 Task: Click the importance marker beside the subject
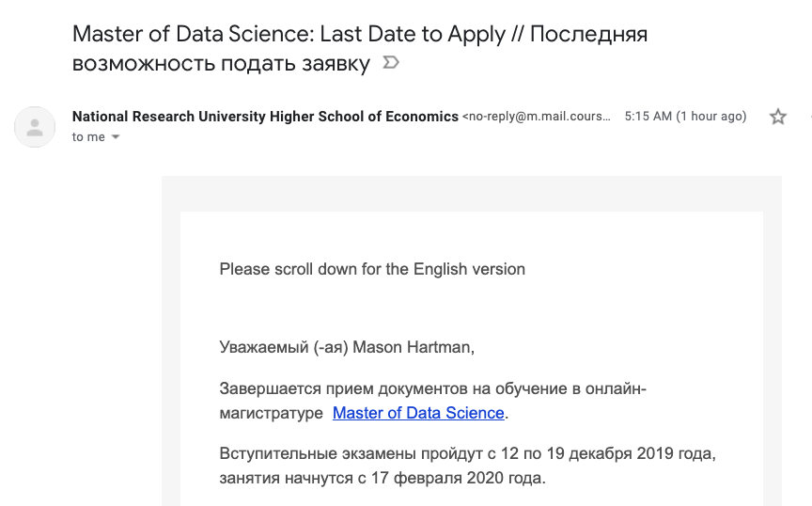391,64
